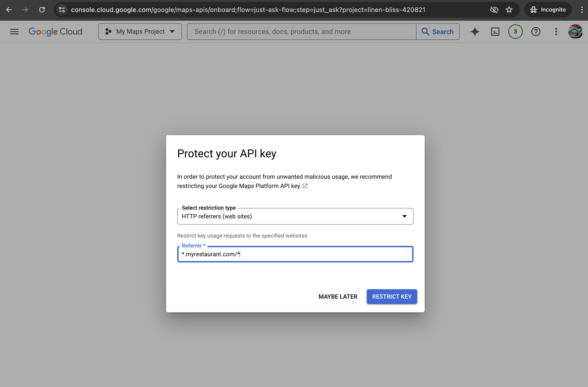Viewport: 588px width, 387px height.
Task: Activate the Cloud Shell terminal
Action: coord(495,32)
